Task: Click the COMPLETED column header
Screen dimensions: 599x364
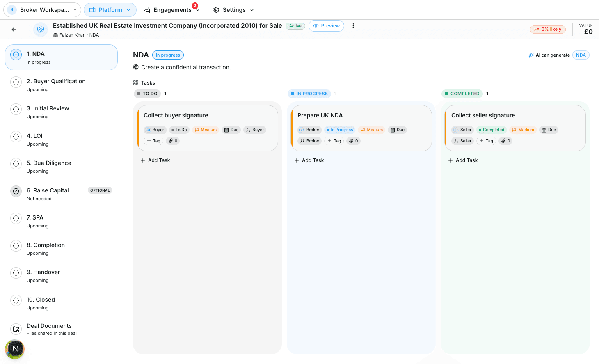Action: coord(462,94)
